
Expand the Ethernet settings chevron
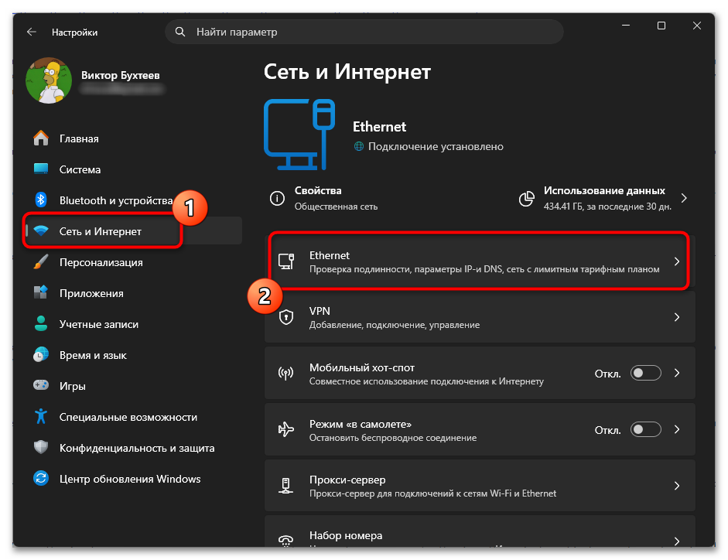[677, 261]
